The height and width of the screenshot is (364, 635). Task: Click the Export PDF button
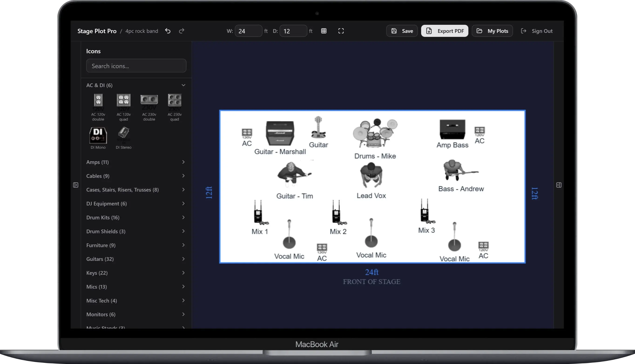(x=445, y=31)
